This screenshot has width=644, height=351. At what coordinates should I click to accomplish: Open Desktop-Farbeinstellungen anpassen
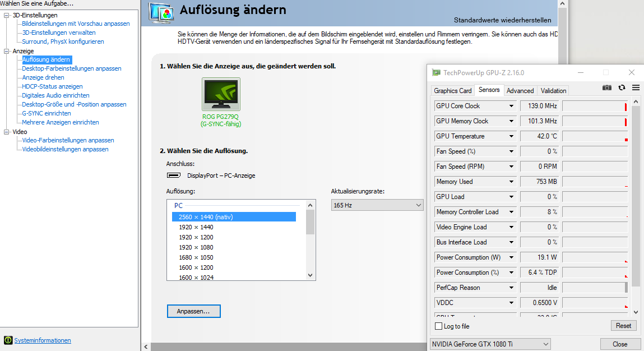click(72, 68)
